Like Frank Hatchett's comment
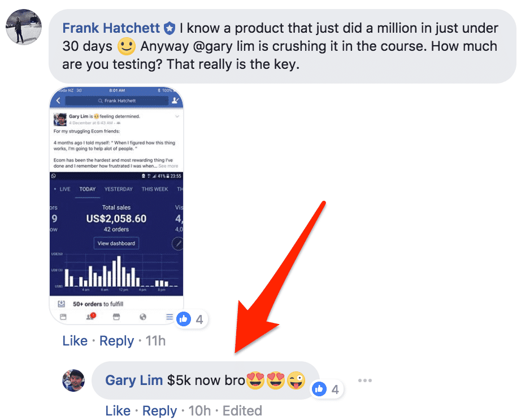Viewport: 521px width, 420px height. 75,341
